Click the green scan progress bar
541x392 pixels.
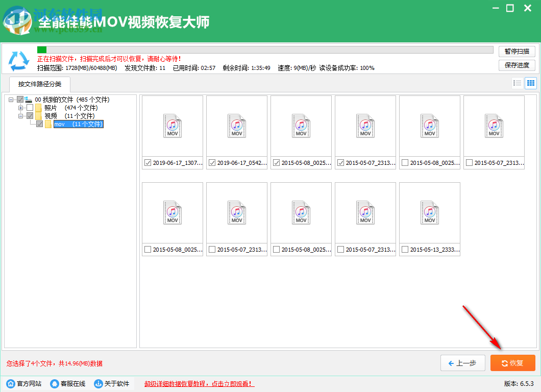43,49
